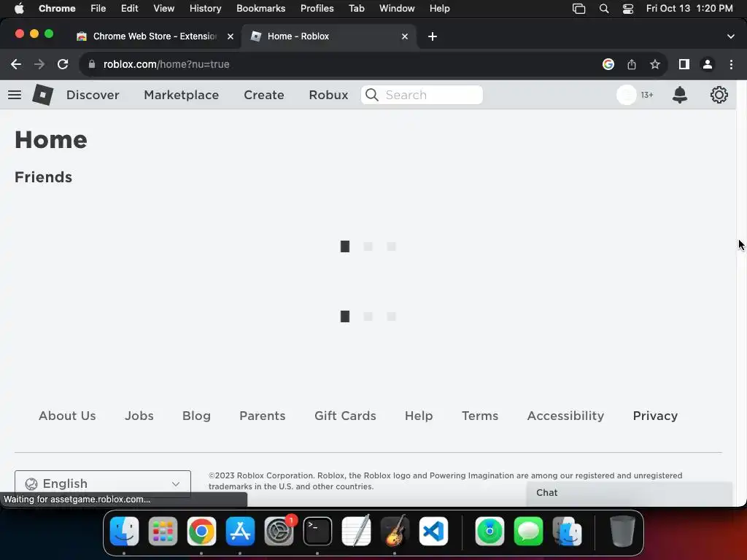The image size is (747, 560).
Task: Open the Apple menu
Action: 19,9
